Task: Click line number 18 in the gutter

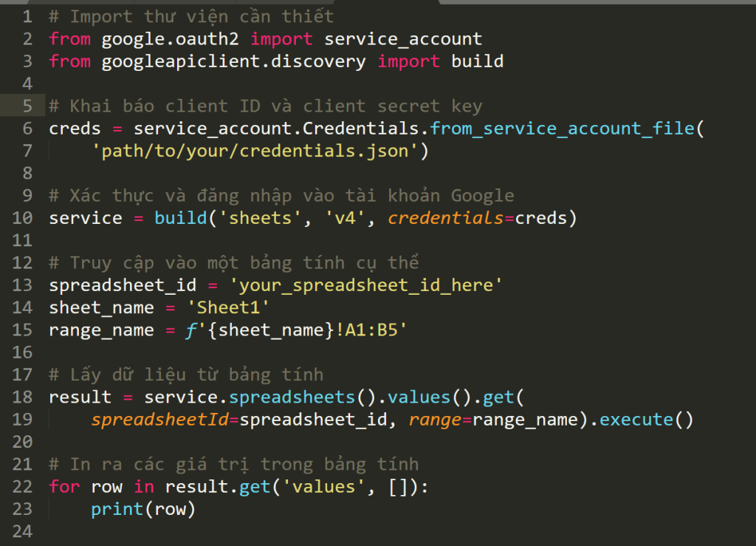Action: pos(22,397)
